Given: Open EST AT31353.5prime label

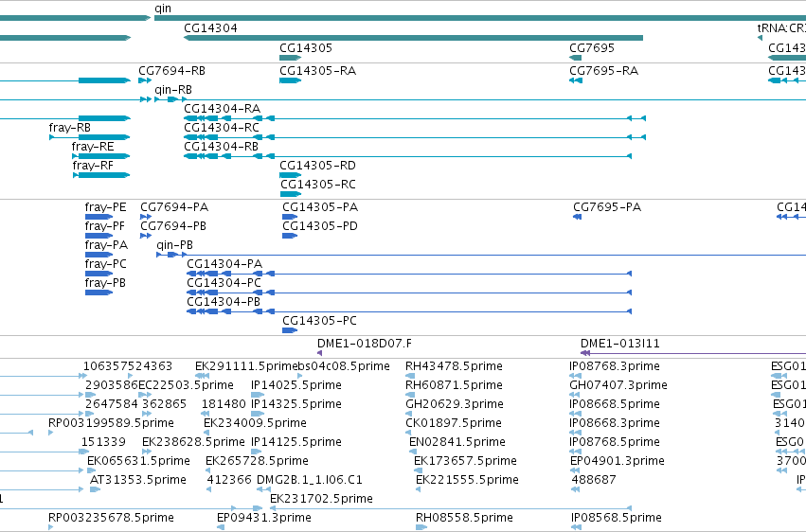Looking at the screenshot, I should [x=137, y=480].
